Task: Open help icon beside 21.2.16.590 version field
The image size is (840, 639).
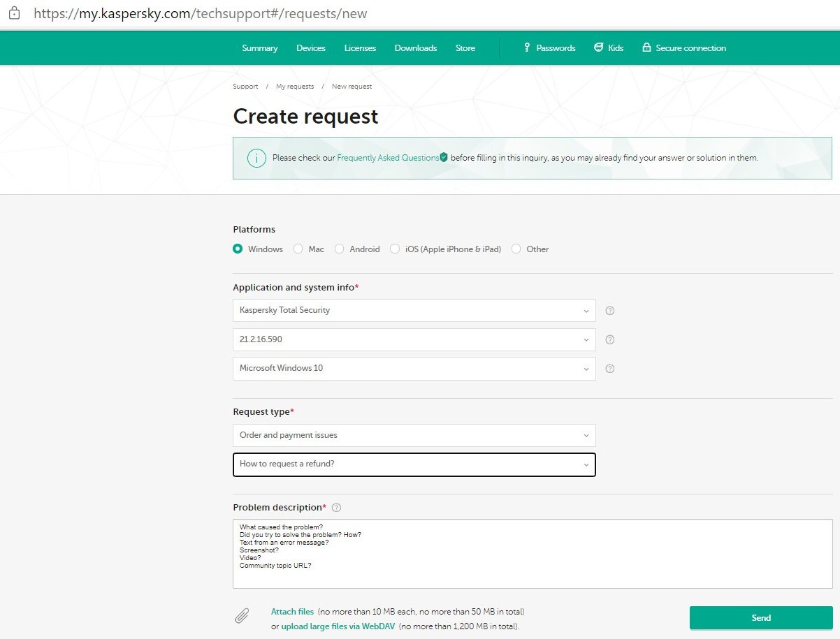Action: pyautogui.click(x=609, y=340)
